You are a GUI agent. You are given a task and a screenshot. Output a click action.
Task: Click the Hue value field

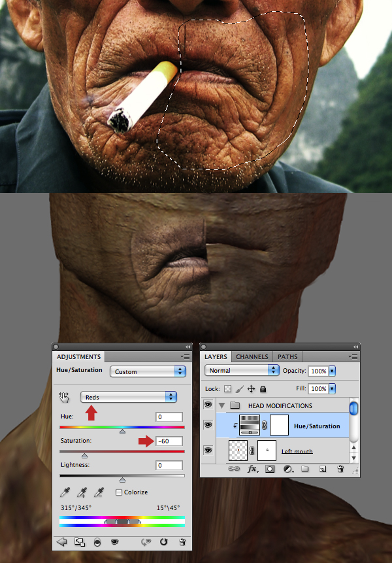(x=169, y=417)
